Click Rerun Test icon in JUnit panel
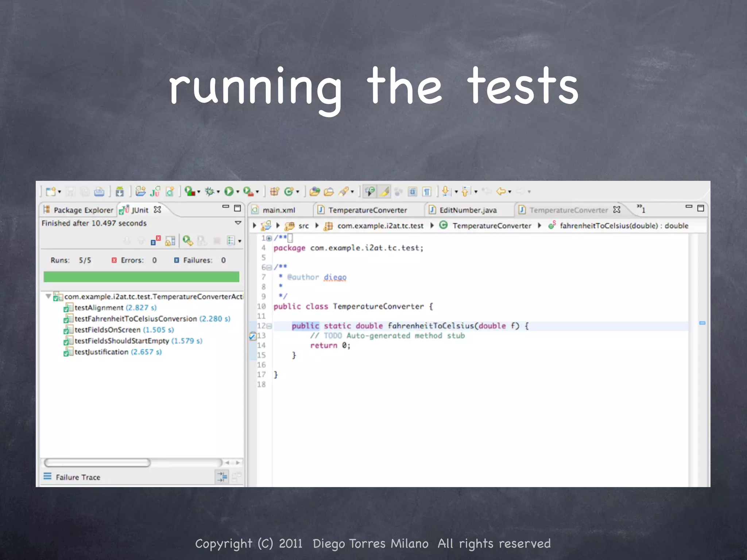Viewport: 747px width, 560px height. (x=188, y=241)
